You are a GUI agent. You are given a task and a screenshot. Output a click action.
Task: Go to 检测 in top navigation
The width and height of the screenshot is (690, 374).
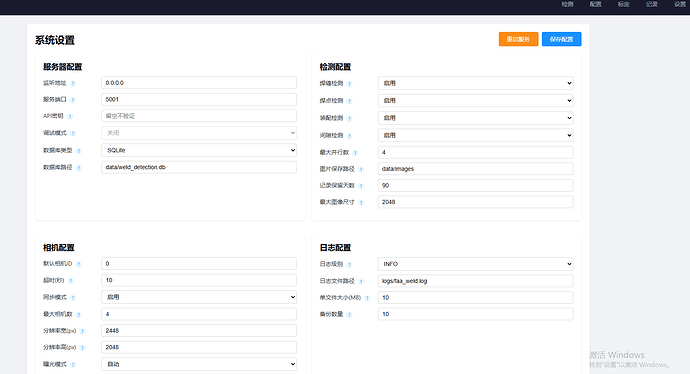click(568, 4)
